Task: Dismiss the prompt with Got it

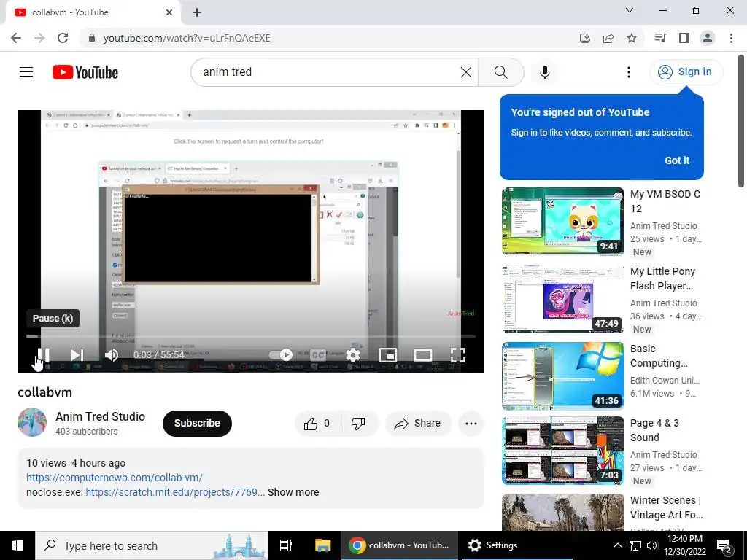Action: [x=677, y=160]
